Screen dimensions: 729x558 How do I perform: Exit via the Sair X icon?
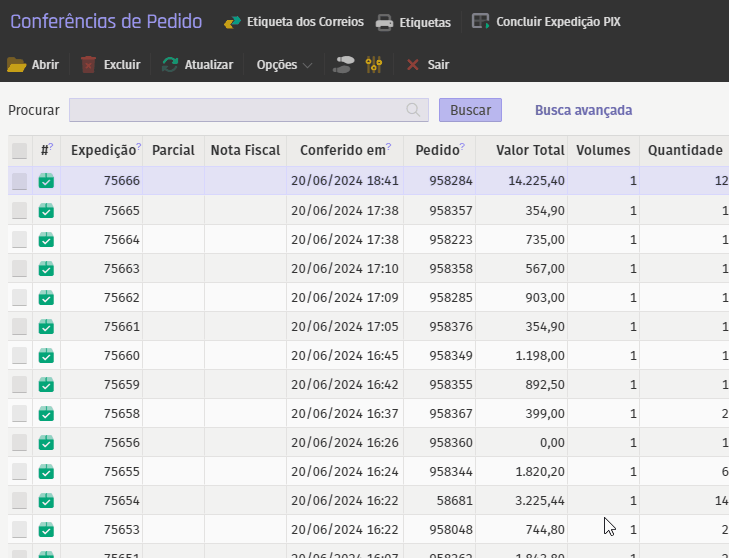pos(413,65)
